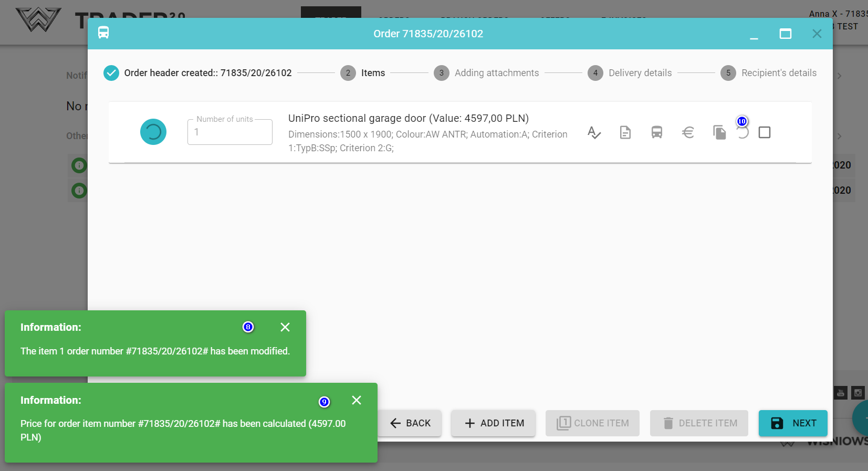
Task: Click the spell-check validation icon on the item row
Action: point(594,132)
